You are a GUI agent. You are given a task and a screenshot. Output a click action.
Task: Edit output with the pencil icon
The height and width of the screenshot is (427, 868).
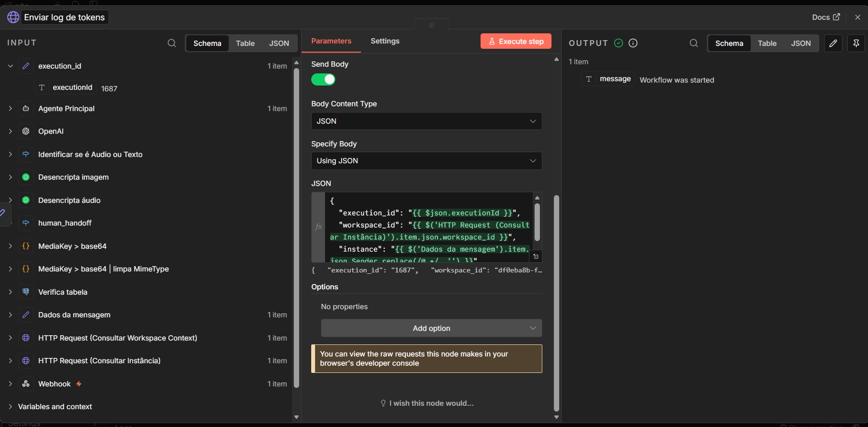click(x=833, y=43)
